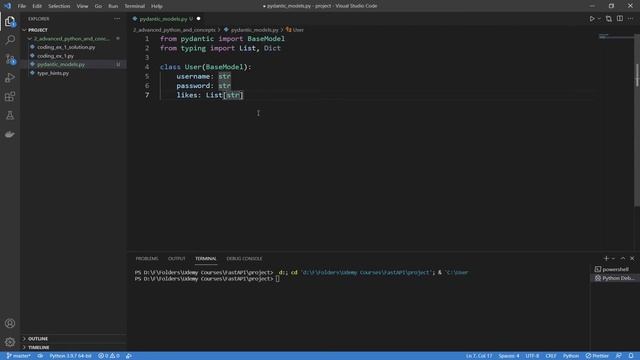
Task: Open the notifications bell icon
Action: (x=631, y=356)
